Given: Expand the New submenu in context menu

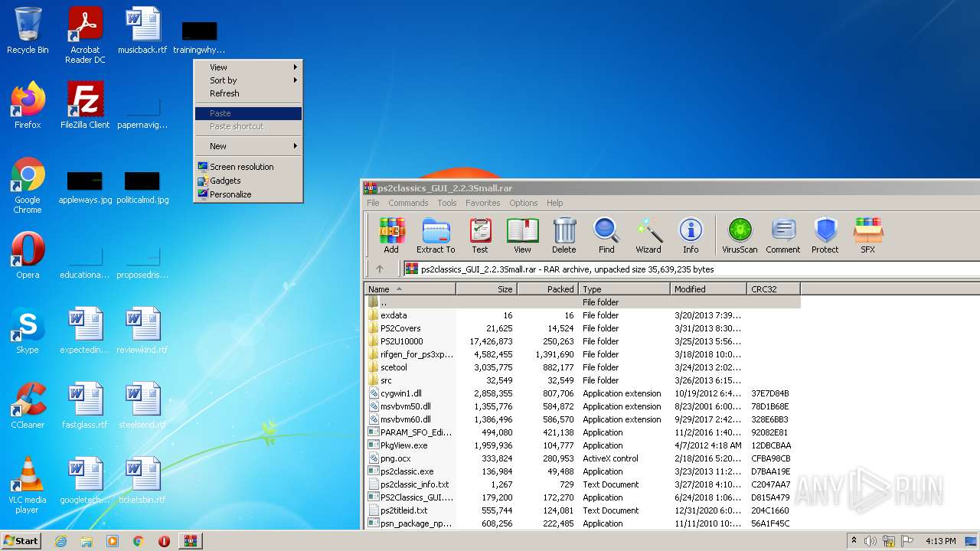Looking at the screenshot, I should (248, 146).
